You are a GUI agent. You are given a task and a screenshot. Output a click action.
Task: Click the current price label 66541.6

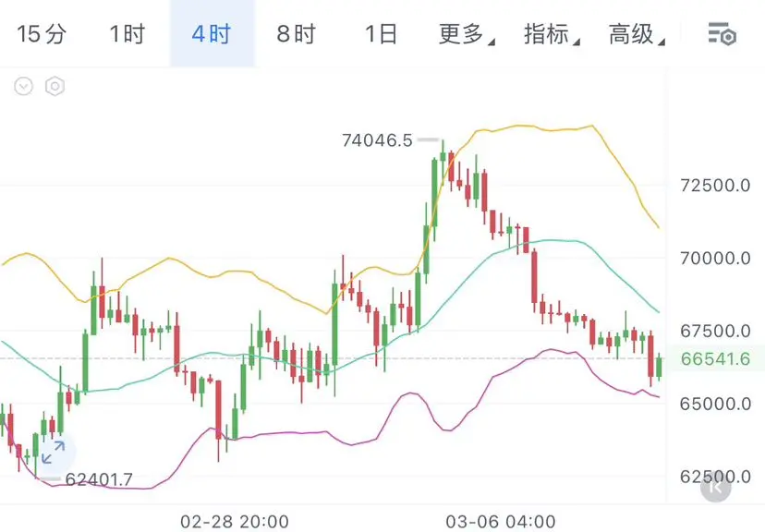click(x=715, y=359)
